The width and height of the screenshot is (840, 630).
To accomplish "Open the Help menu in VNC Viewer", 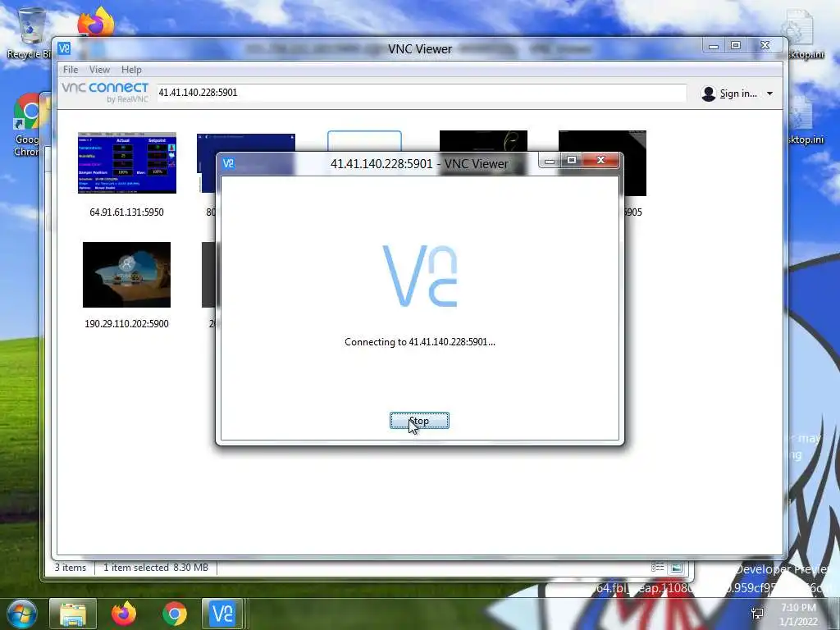I will tap(131, 70).
